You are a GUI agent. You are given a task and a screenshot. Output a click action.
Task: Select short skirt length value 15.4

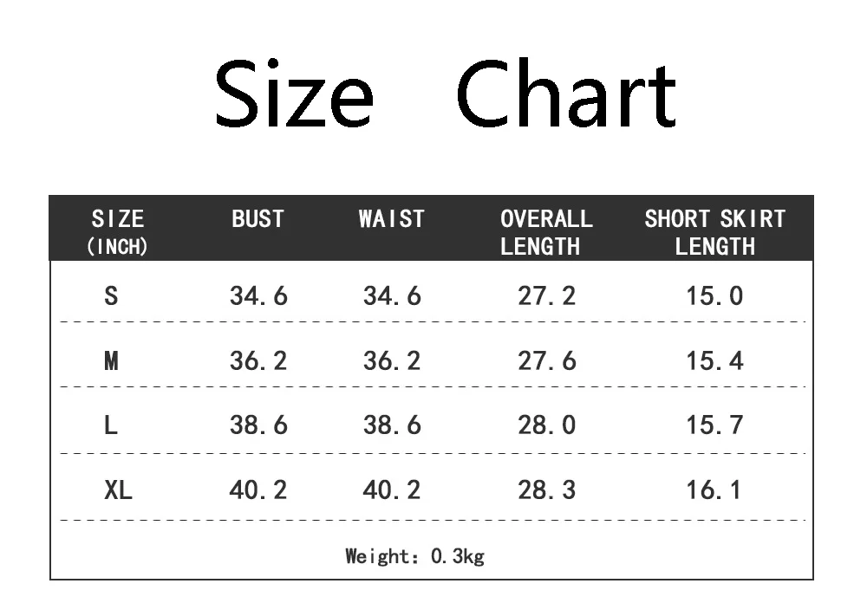click(715, 360)
